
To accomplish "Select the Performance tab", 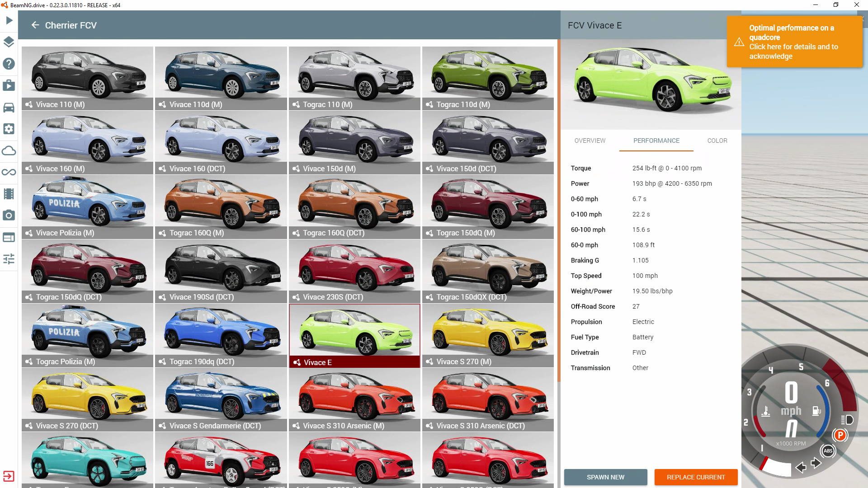I will click(x=656, y=141).
